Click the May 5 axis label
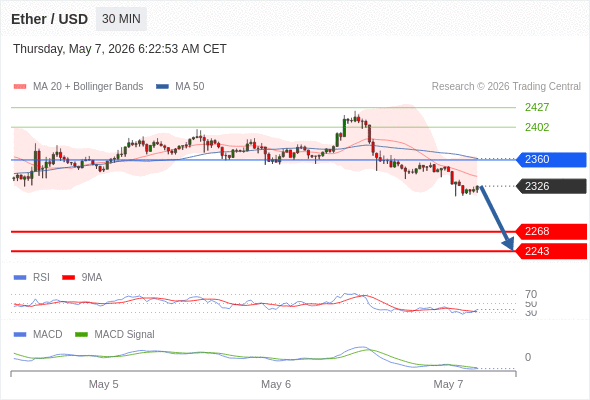Image resolution: width=590 pixels, height=400 pixels. pos(103,384)
